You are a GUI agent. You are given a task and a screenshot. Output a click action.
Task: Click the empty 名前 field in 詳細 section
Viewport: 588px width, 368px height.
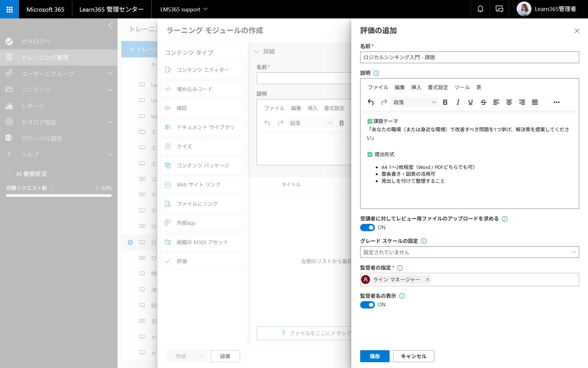tap(304, 78)
